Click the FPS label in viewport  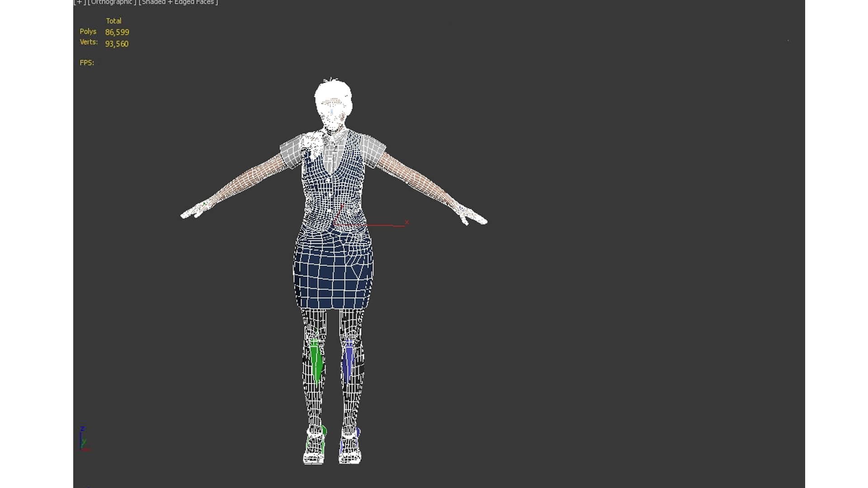[x=87, y=63]
